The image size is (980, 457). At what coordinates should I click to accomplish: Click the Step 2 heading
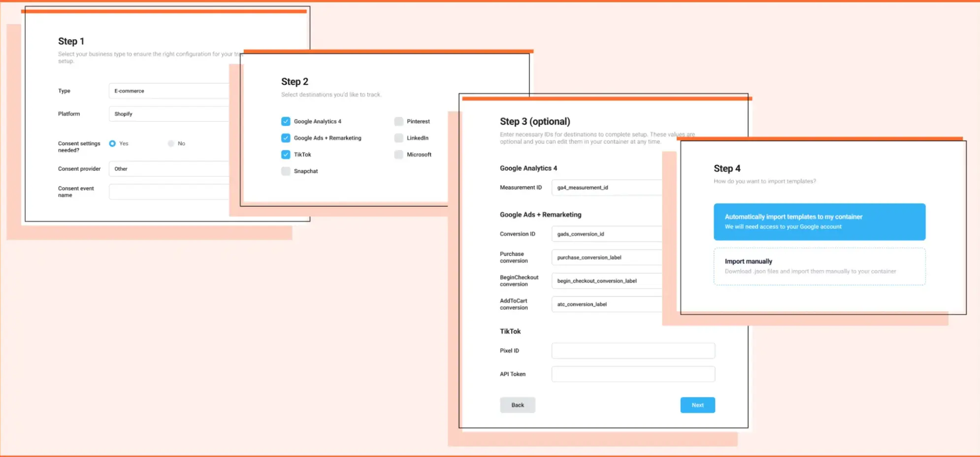(x=295, y=82)
